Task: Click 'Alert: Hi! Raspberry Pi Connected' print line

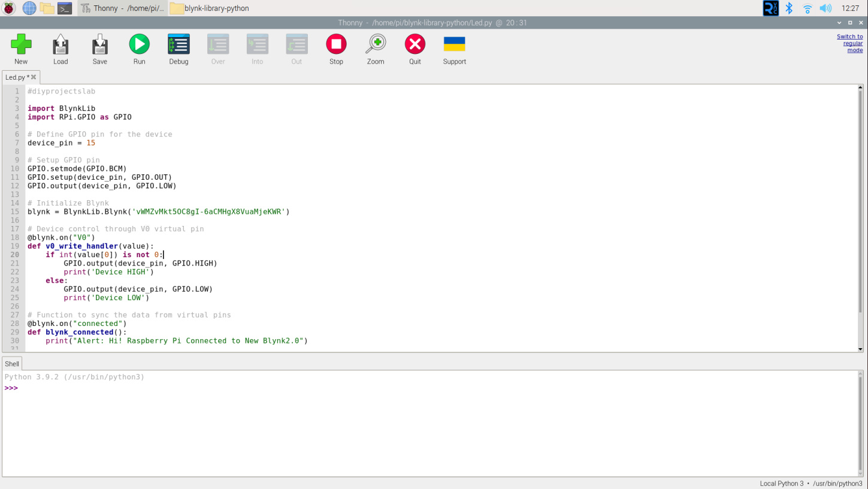Action: [x=177, y=340]
